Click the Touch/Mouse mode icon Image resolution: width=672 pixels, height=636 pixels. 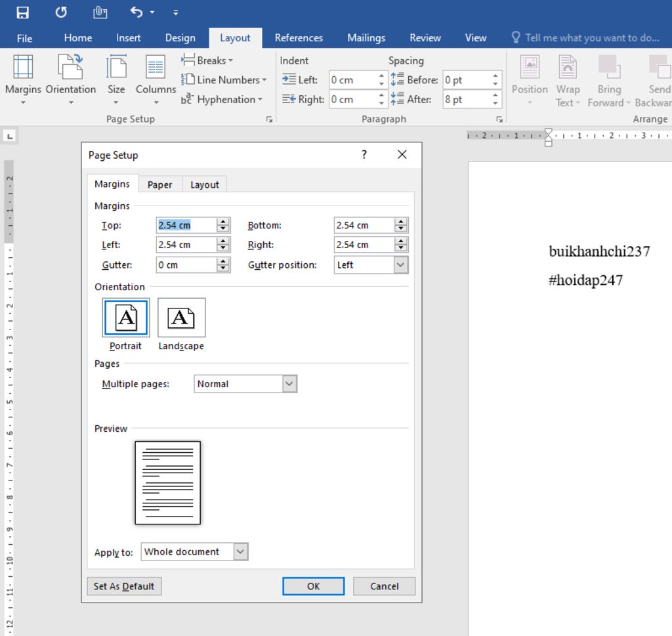coord(99,12)
